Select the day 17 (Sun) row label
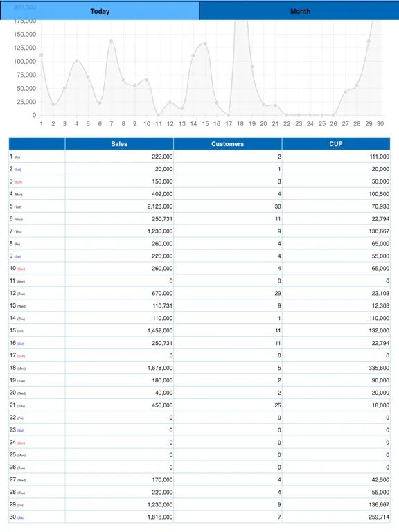 coord(17,355)
